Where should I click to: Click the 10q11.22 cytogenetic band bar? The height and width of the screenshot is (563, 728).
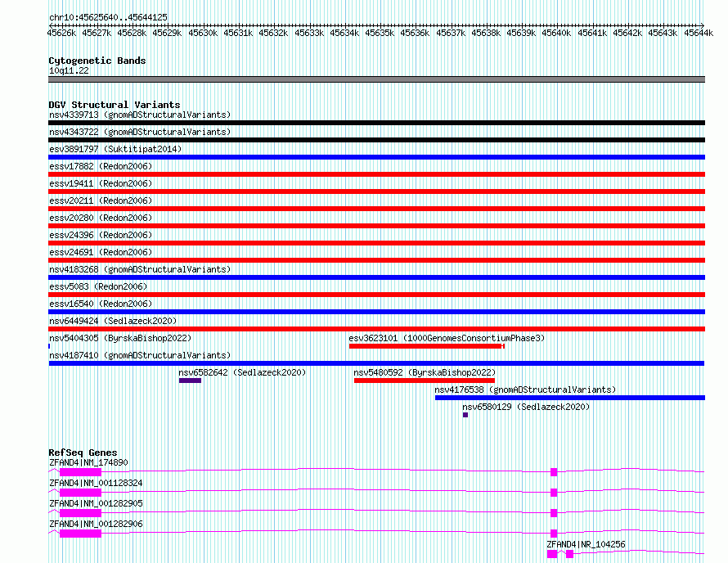[x=376, y=79]
